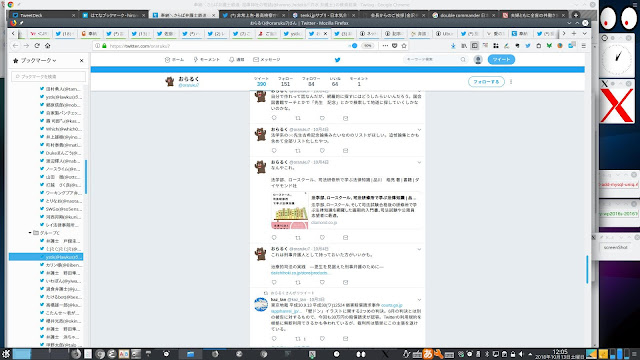Viewport: 640px width, 360px height.
Task: Click the Firefox downloads arrow icon
Action: point(453,46)
